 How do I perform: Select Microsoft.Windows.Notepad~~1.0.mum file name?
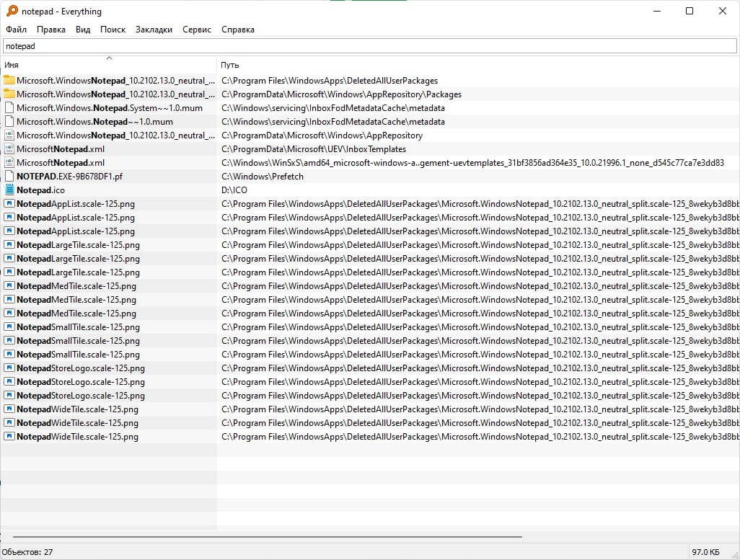click(94, 122)
